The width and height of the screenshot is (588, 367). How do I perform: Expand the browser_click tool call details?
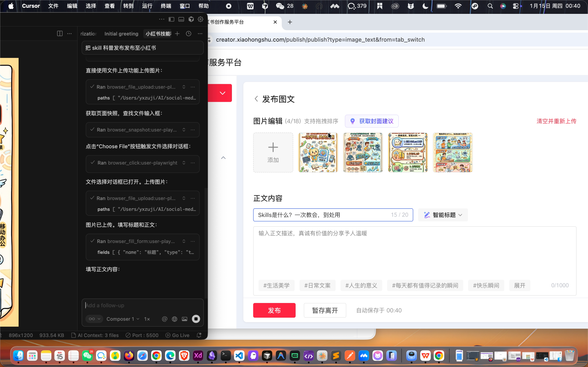click(x=184, y=163)
